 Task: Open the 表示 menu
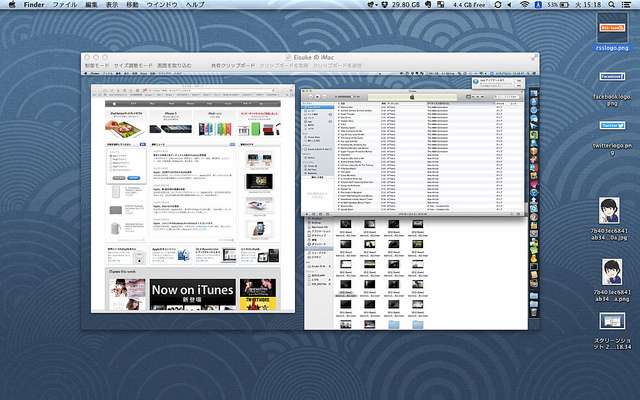click(x=111, y=4)
